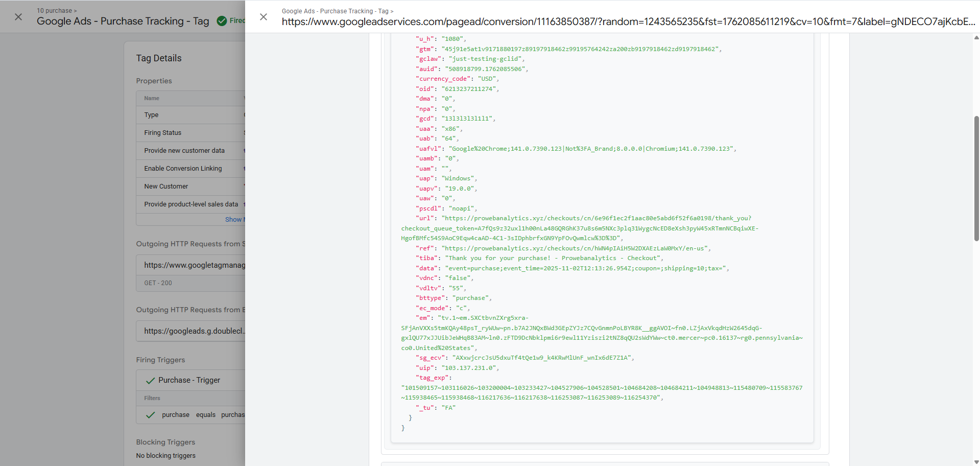This screenshot has width=980, height=466.
Task: Click checkmark icon beside Purchase - Trigger
Action: coord(150,381)
